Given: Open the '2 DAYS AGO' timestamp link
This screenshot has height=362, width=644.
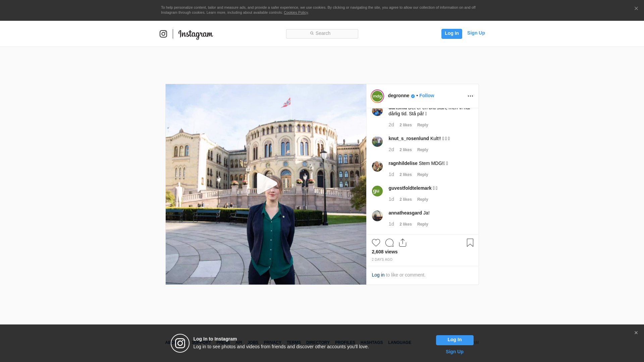Looking at the screenshot, I should pyautogui.click(x=382, y=260).
